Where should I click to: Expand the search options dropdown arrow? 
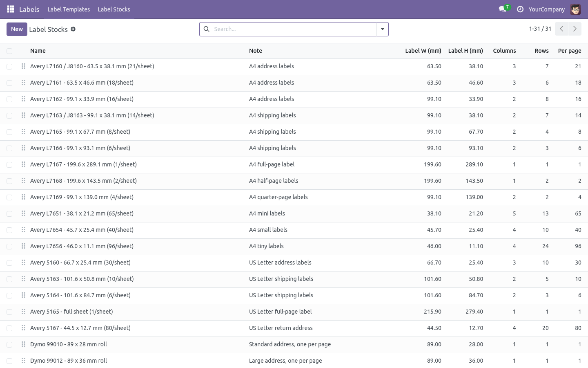tap(383, 29)
